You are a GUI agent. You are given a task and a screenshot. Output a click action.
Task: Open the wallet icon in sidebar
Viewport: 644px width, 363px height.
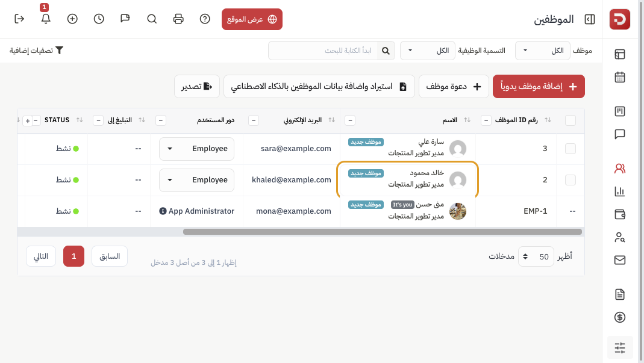620,214
